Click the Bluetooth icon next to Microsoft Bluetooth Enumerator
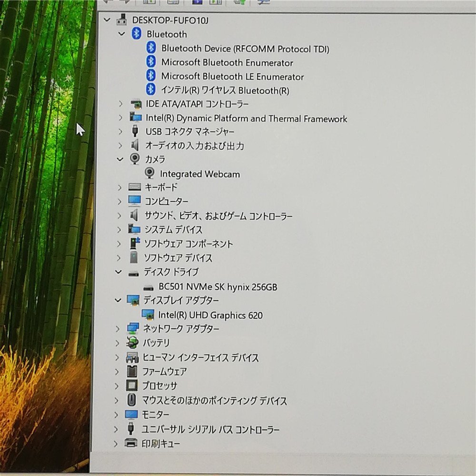 tap(151, 62)
